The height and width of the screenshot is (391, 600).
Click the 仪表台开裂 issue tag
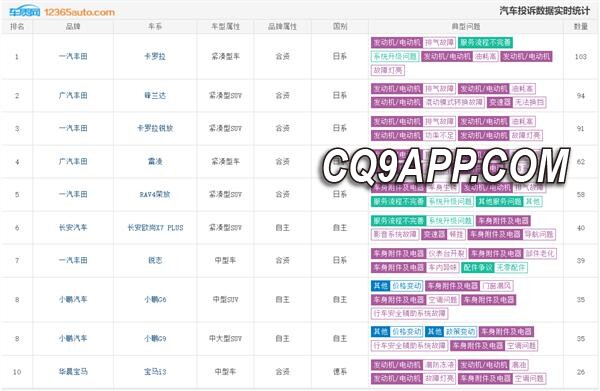[446, 253]
